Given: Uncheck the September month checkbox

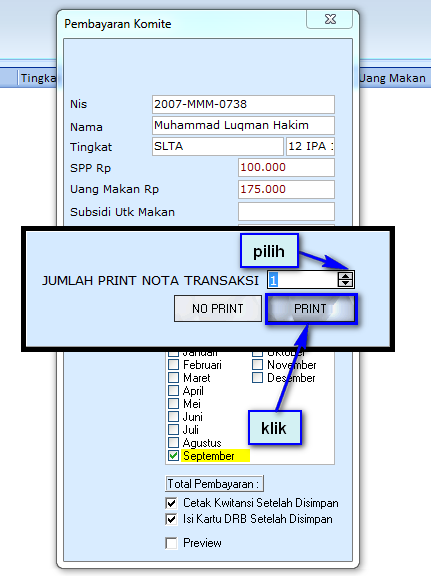Looking at the screenshot, I should [x=173, y=456].
